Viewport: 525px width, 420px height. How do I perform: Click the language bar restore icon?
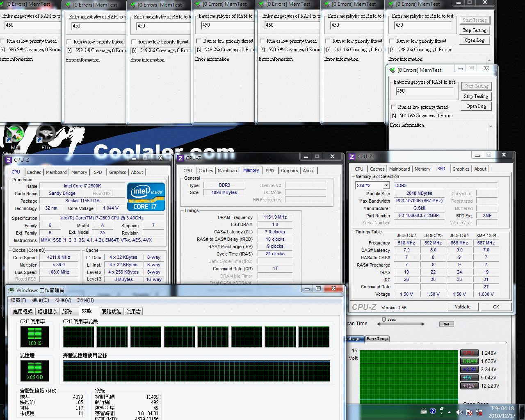[442, 409]
